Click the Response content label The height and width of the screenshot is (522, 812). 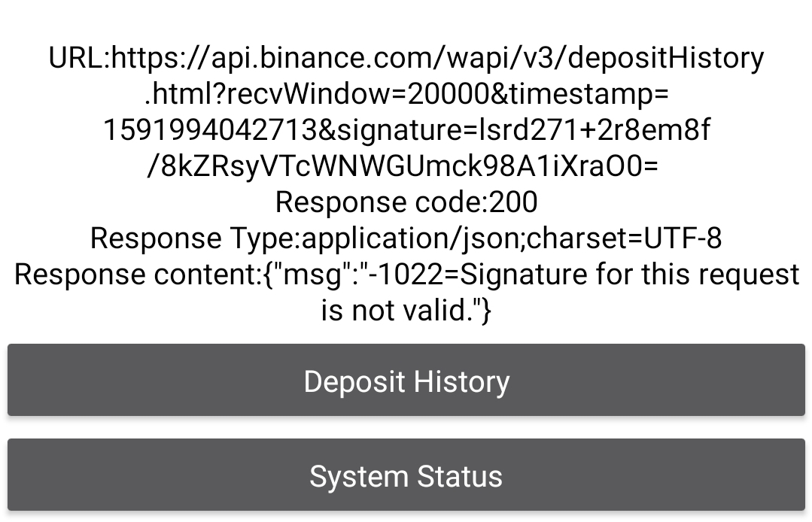137,275
